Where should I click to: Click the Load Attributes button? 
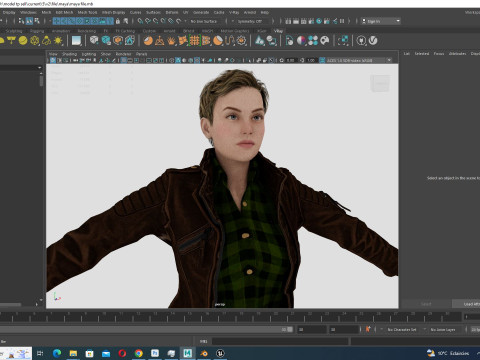(x=466, y=304)
